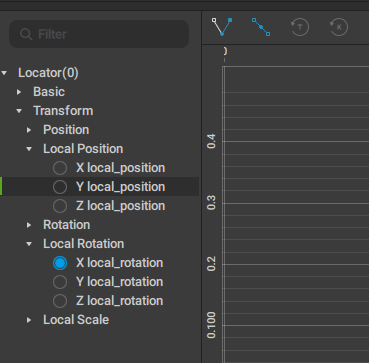Click the Filter search field
Screen dimensions: 369x363
click(99, 34)
